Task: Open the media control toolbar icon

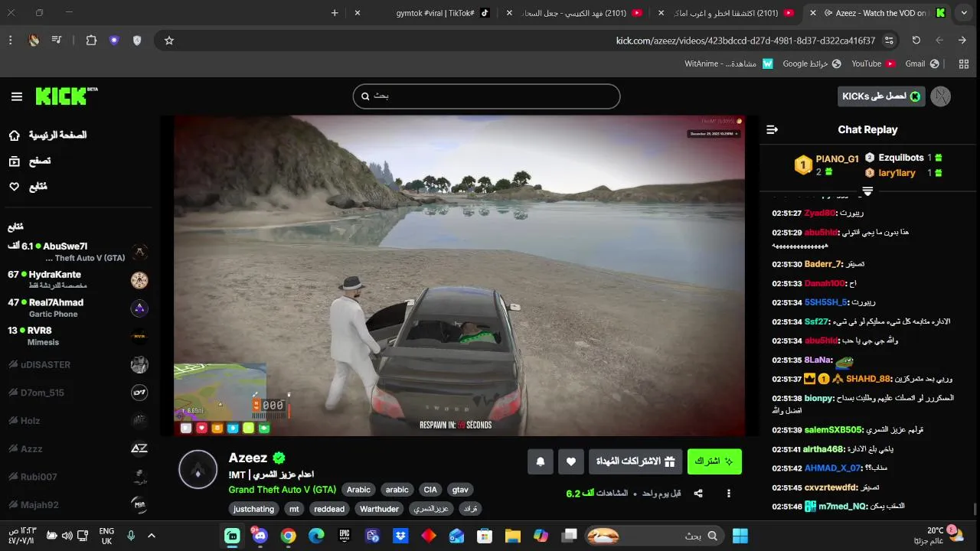Action: point(57,41)
